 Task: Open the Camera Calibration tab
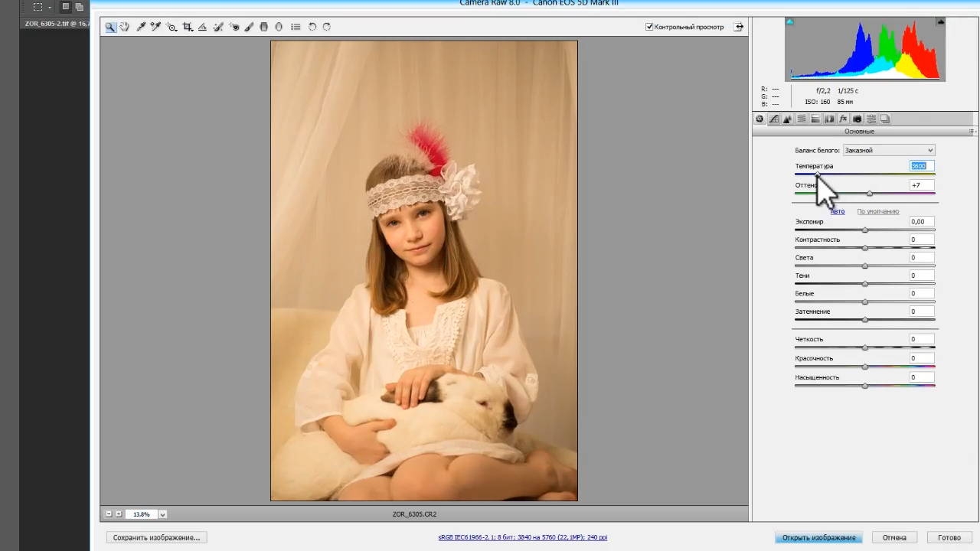tap(857, 119)
